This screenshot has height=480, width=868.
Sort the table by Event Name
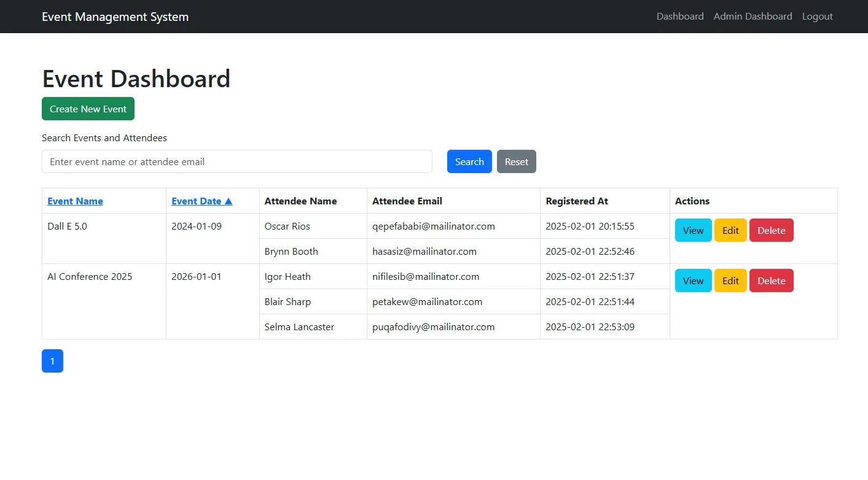point(75,201)
